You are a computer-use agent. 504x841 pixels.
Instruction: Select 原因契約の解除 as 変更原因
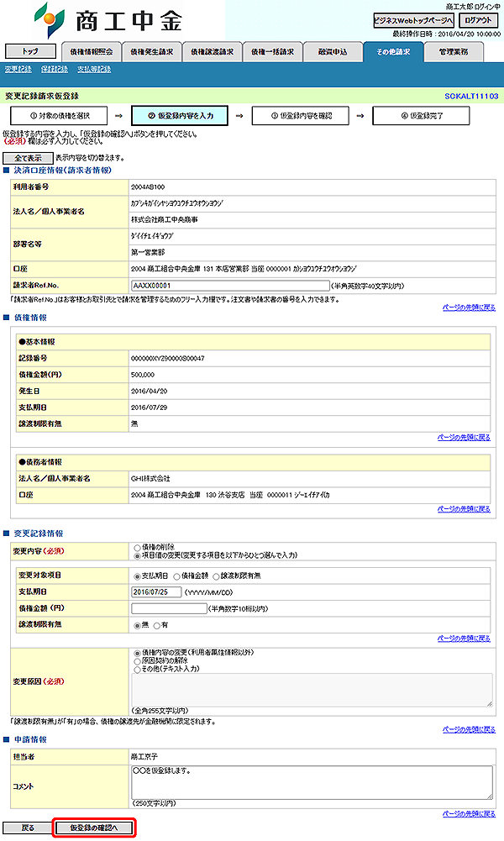137,661
